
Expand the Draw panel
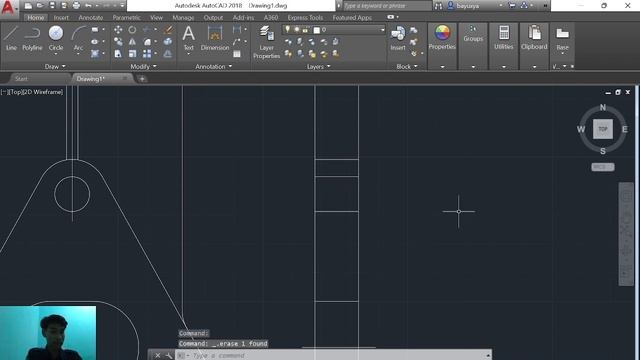(55, 66)
